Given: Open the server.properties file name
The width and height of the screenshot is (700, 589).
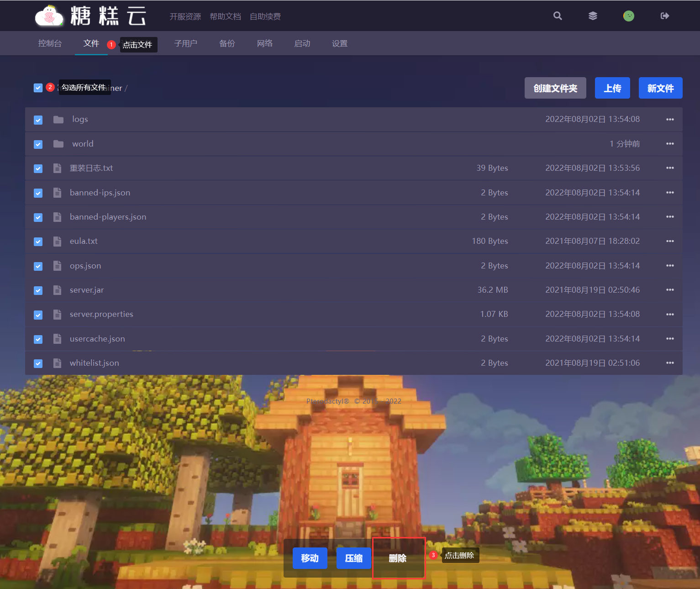Looking at the screenshot, I should (101, 314).
